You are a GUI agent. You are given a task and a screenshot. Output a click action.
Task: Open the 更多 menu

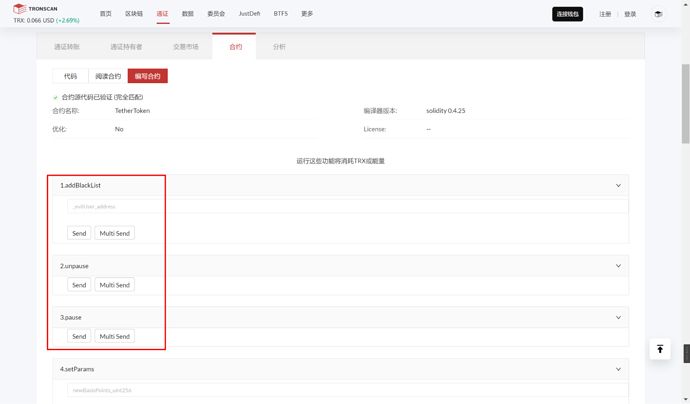[307, 14]
